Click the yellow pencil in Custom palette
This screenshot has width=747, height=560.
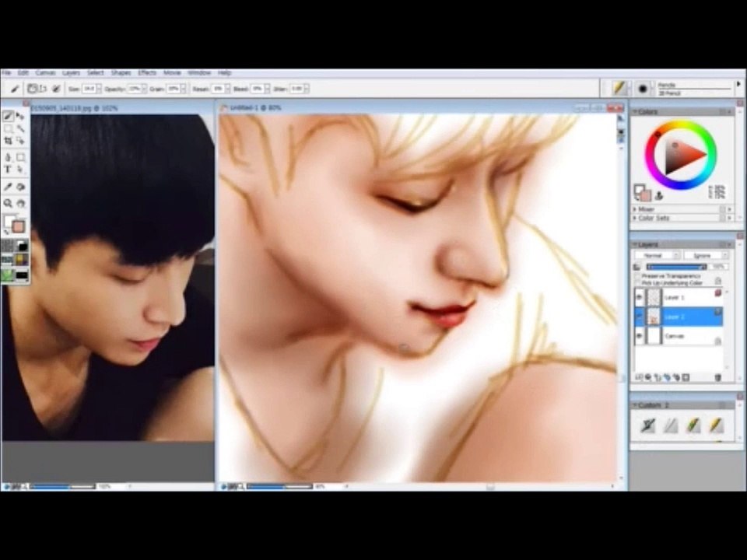(716, 425)
